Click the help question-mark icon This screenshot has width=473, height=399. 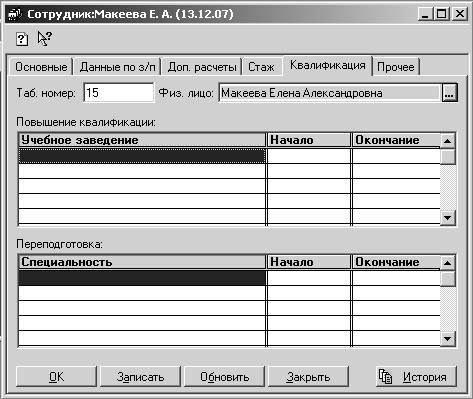(x=22, y=39)
